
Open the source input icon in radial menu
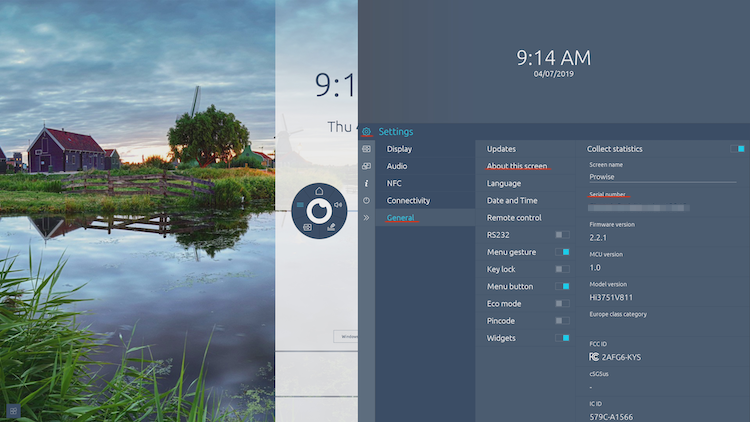pos(307,227)
